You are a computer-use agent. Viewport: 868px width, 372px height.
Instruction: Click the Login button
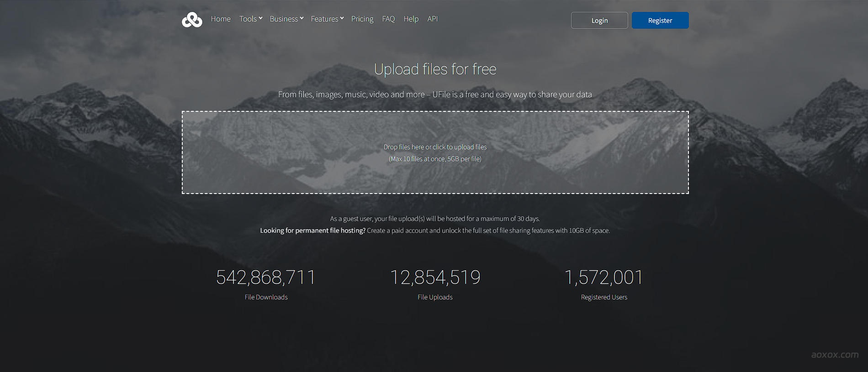599,20
